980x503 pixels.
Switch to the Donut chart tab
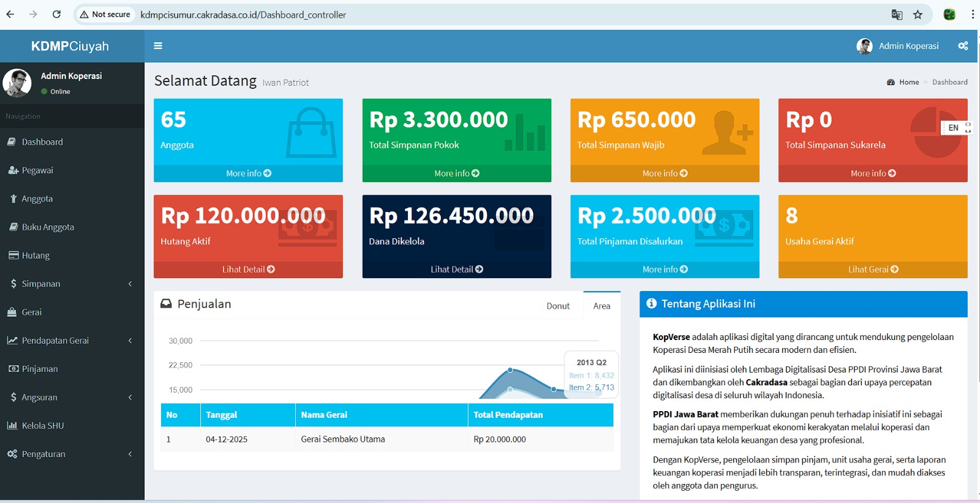pos(557,306)
